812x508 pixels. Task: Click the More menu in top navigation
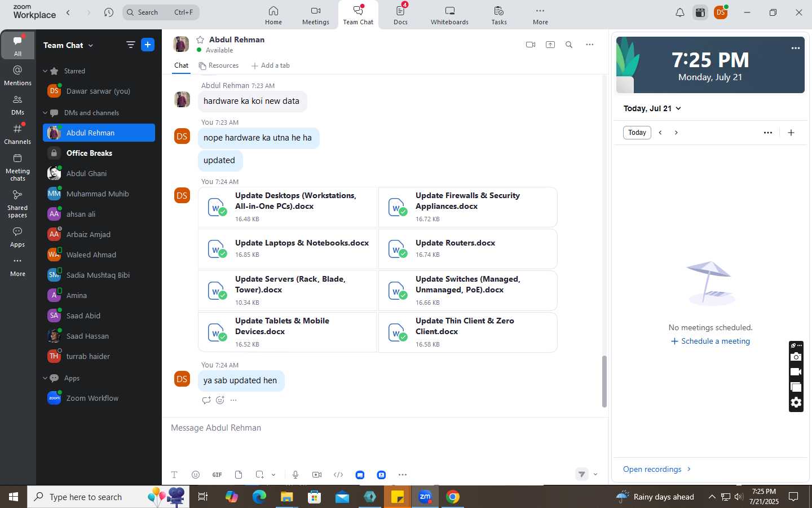click(540, 15)
